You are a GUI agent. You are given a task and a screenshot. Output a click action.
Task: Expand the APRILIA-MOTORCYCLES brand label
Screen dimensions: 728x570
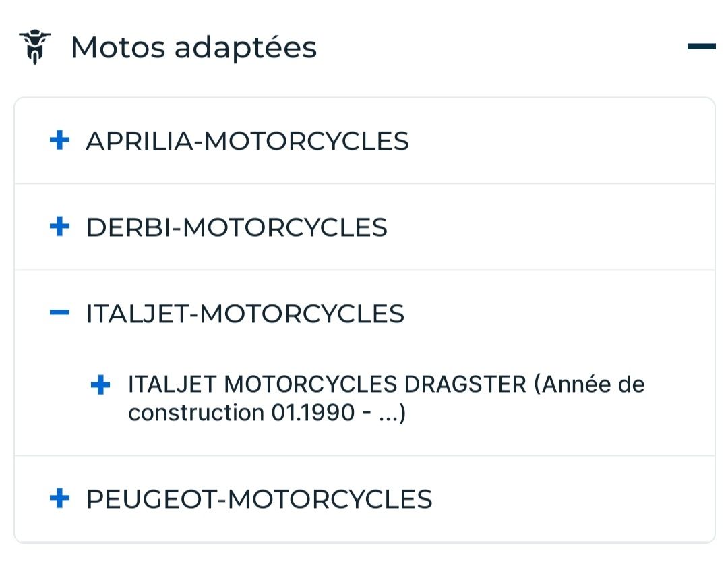point(247,141)
